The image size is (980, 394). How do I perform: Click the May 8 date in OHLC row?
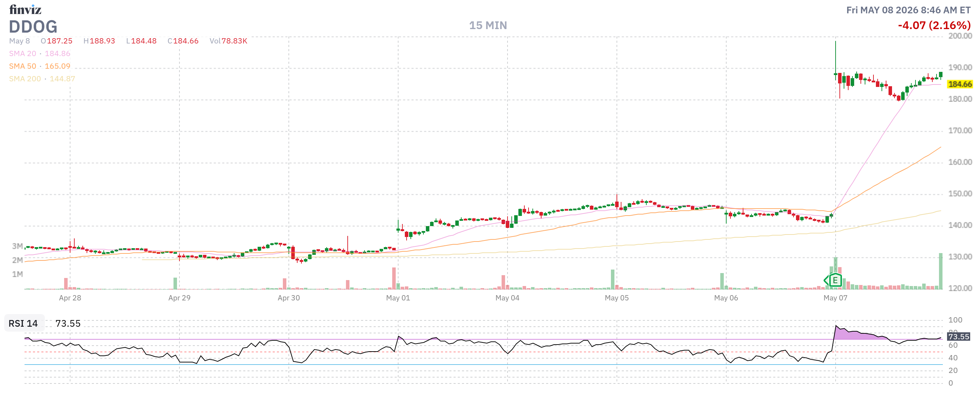(x=19, y=41)
